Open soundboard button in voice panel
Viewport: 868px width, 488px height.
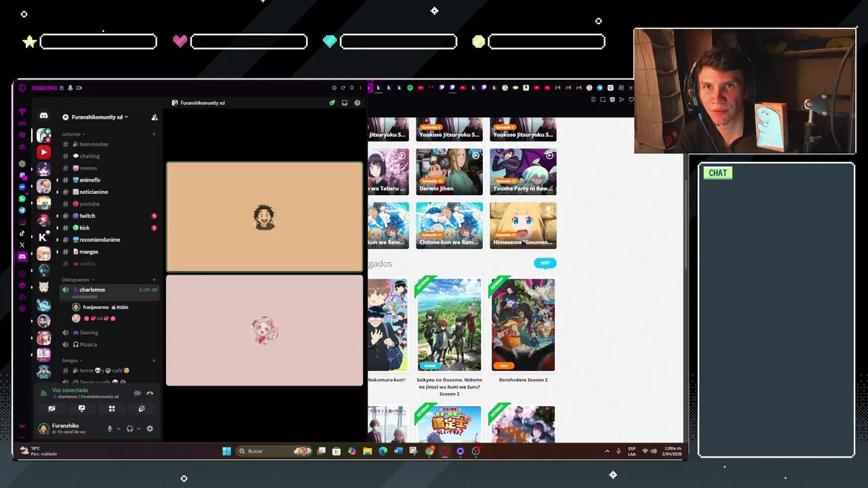(x=142, y=409)
